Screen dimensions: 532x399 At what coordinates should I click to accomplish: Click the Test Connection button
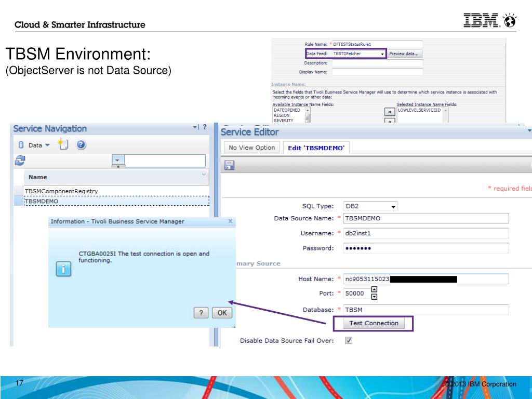374,323
